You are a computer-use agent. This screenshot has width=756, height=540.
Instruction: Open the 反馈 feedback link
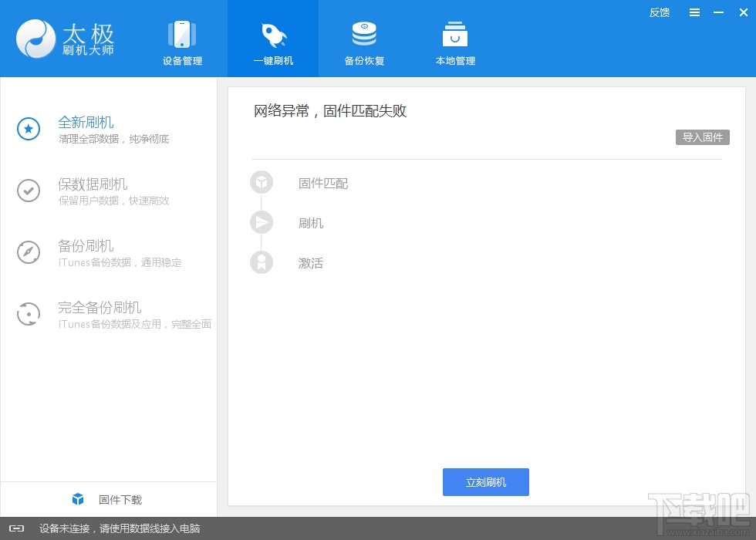click(659, 13)
